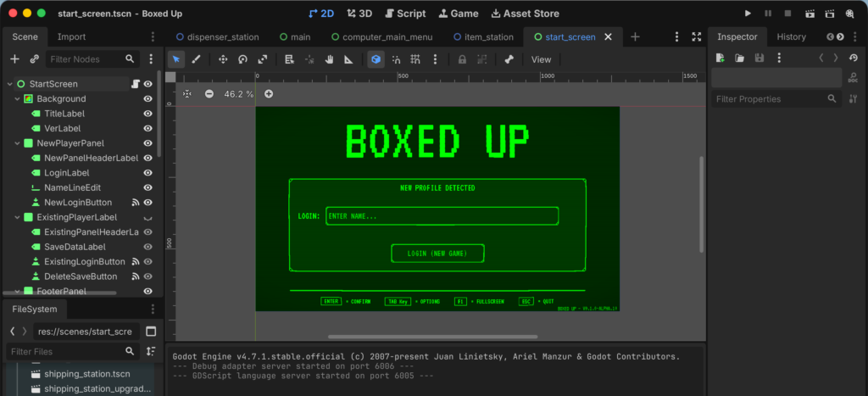
Task: Switch to the 3D workspace
Action: pyautogui.click(x=359, y=14)
